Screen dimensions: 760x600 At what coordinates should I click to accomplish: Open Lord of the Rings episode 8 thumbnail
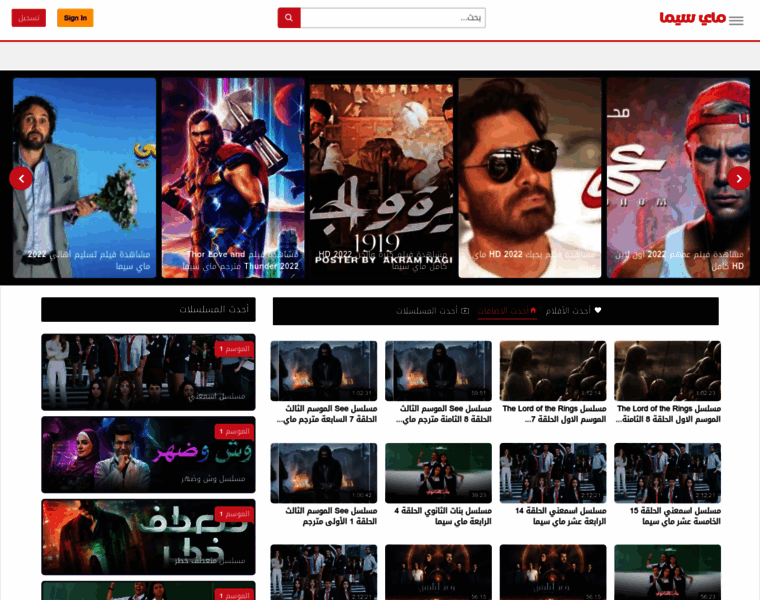(667, 371)
